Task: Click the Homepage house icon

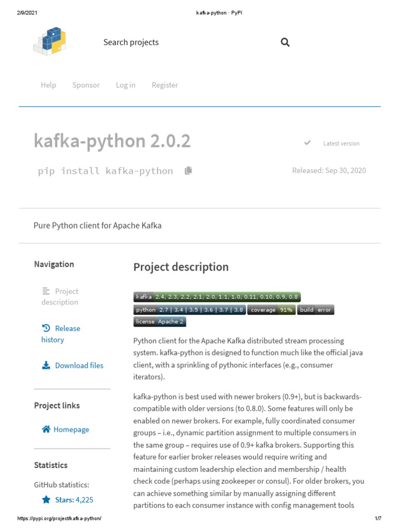Action: [x=46, y=429]
